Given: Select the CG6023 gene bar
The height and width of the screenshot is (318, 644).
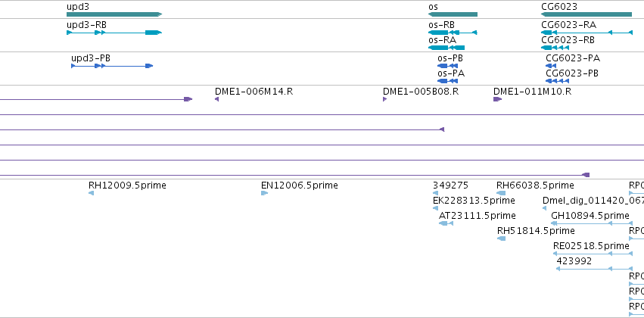Looking at the screenshot, I should [x=586, y=14].
